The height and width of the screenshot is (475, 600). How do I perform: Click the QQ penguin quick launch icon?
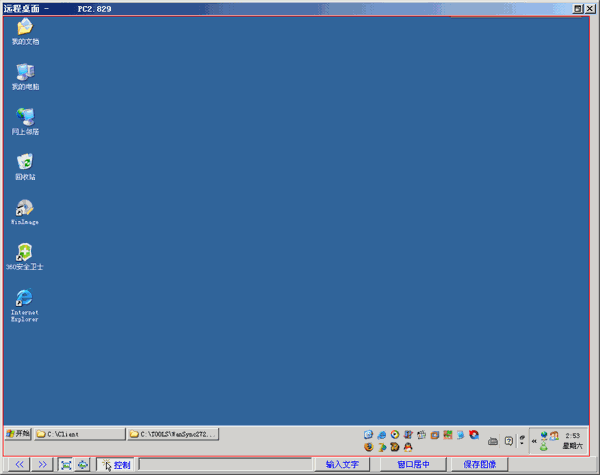tap(408, 447)
